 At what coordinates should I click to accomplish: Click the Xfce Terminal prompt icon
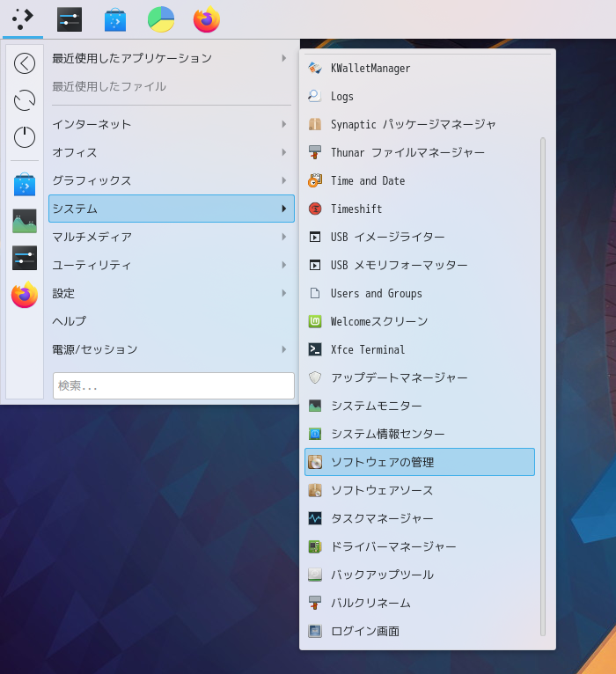pos(315,349)
